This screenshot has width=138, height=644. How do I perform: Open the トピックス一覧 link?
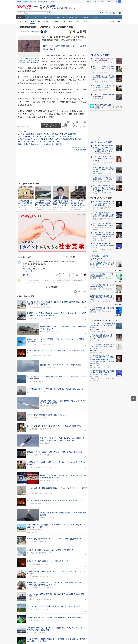point(115,21)
